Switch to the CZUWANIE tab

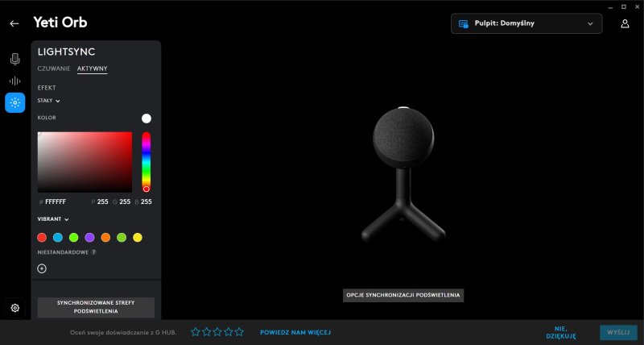click(x=54, y=69)
